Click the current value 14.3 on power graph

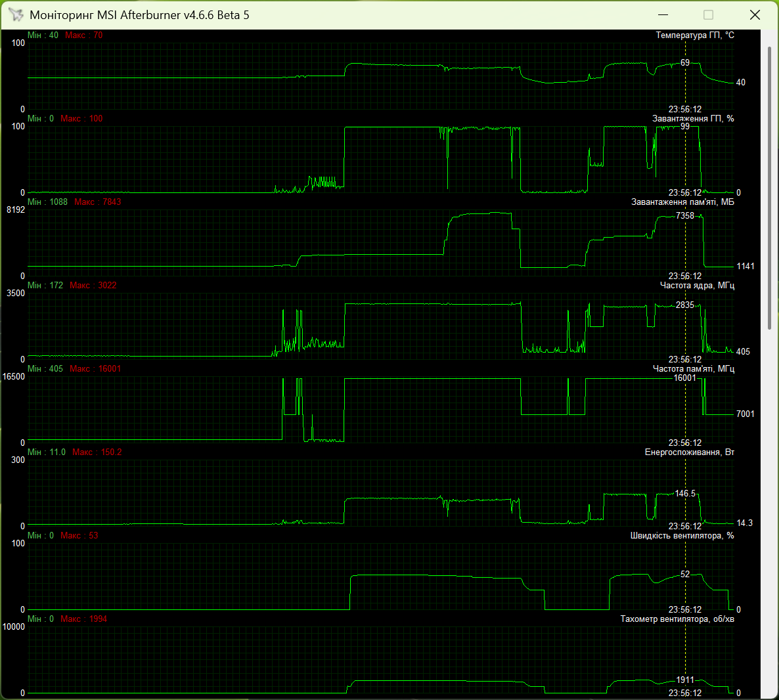[745, 523]
